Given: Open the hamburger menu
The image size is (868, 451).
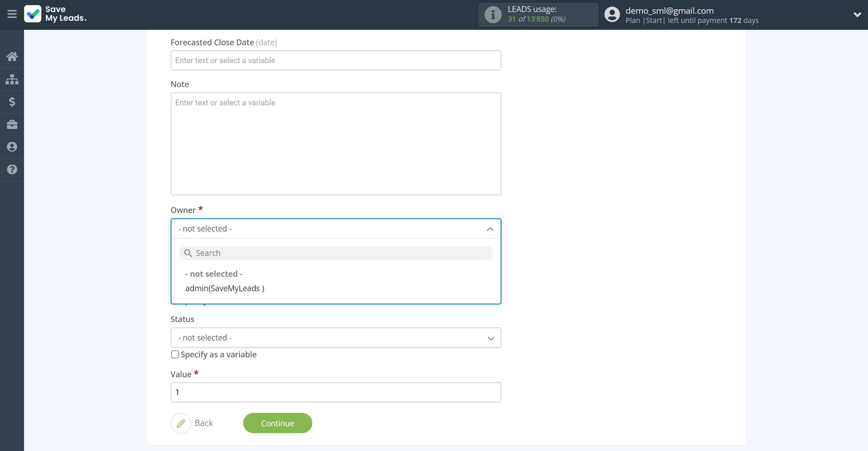Looking at the screenshot, I should pyautogui.click(x=12, y=14).
